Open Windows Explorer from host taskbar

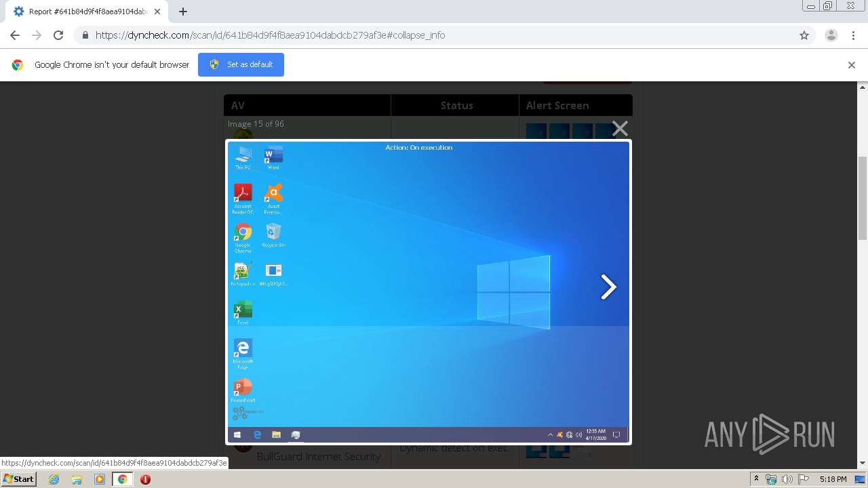click(77, 479)
